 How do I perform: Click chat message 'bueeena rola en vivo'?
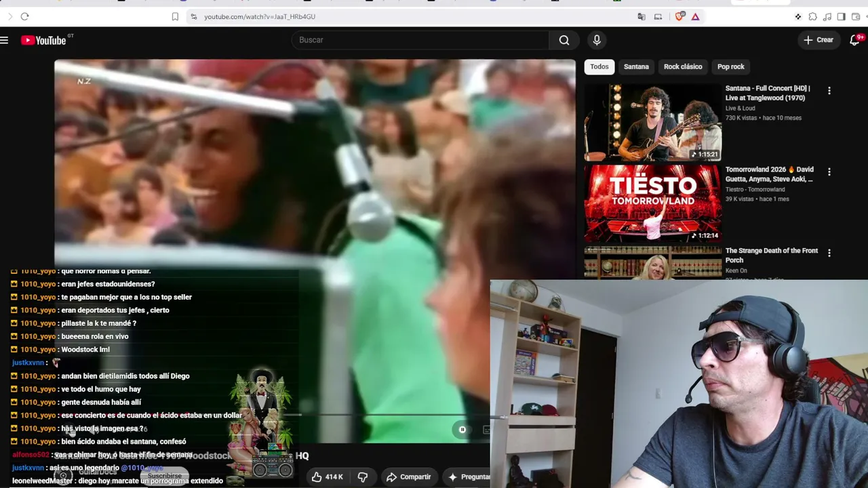[x=95, y=337]
